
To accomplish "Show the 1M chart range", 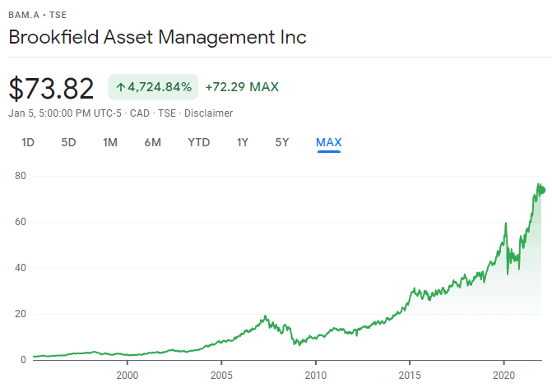I will (x=110, y=142).
